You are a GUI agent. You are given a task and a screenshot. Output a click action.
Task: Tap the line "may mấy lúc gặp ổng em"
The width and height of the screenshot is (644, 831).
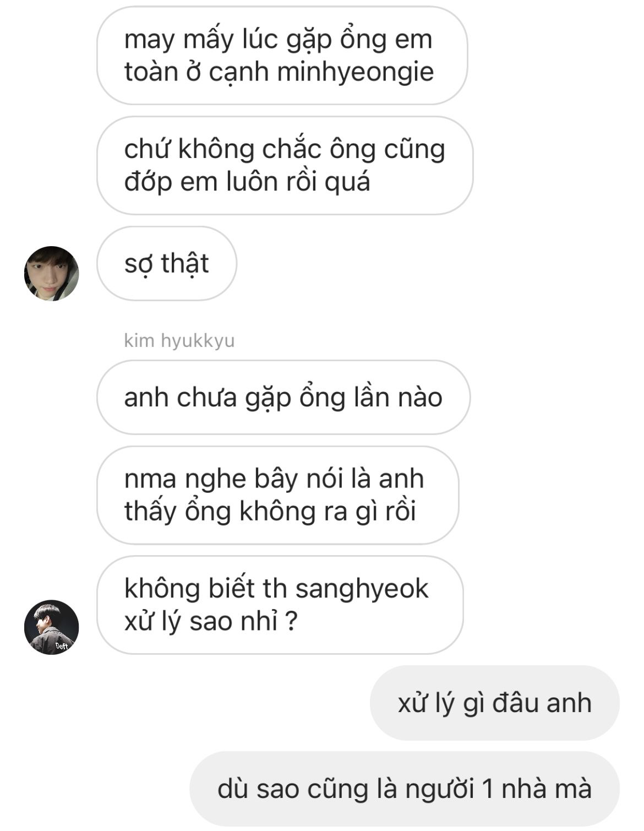pos(279,40)
